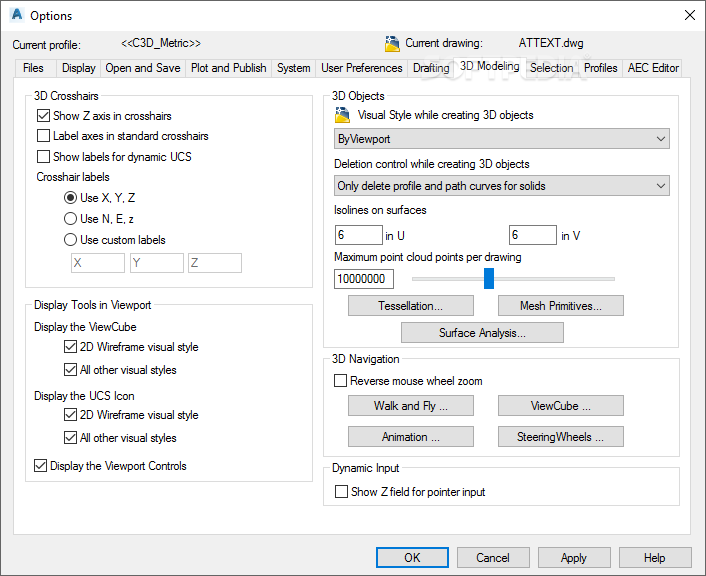The width and height of the screenshot is (706, 576).
Task: Open the Plot and Publish tab
Action: [x=229, y=68]
